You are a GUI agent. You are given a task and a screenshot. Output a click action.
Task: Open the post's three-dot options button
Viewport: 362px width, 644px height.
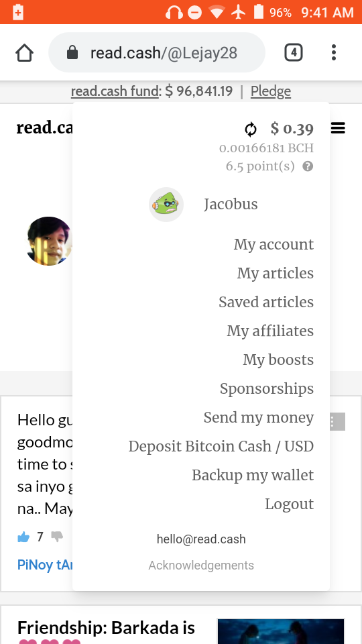[337, 421]
